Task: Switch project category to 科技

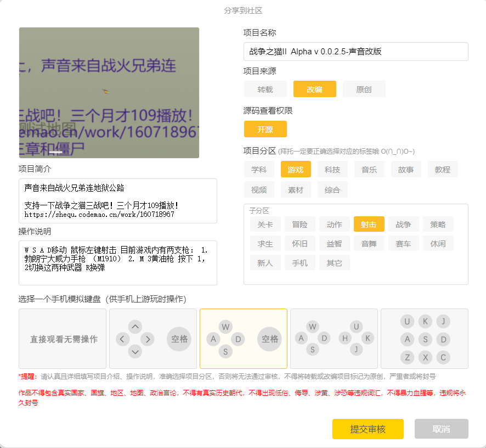Action: click(332, 170)
